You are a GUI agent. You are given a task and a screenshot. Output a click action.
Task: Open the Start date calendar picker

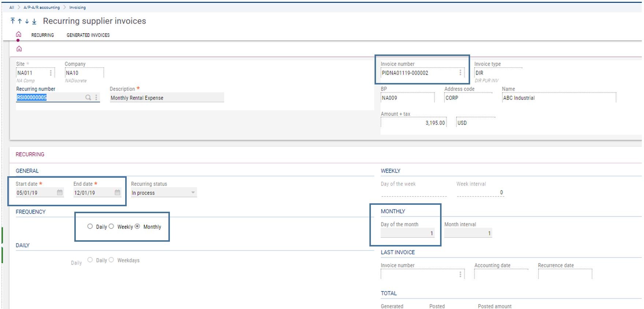(x=60, y=192)
